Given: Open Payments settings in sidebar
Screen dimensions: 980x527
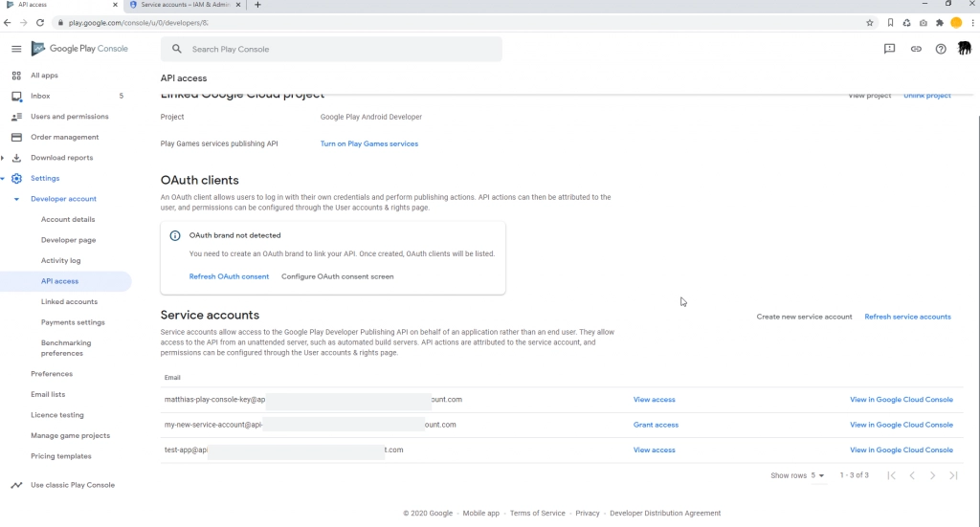Looking at the screenshot, I should pos(73,323).
